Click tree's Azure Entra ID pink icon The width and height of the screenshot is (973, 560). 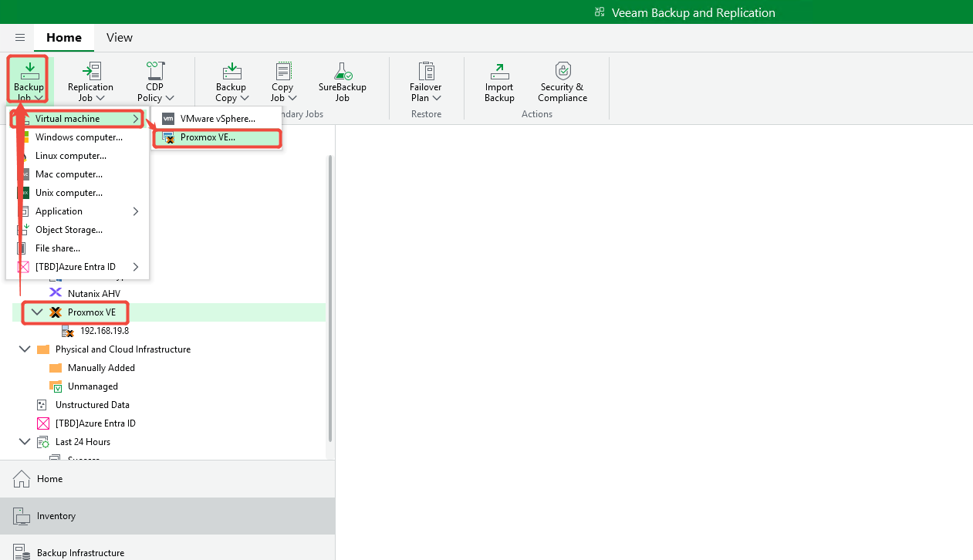click(x=43, y=423)
